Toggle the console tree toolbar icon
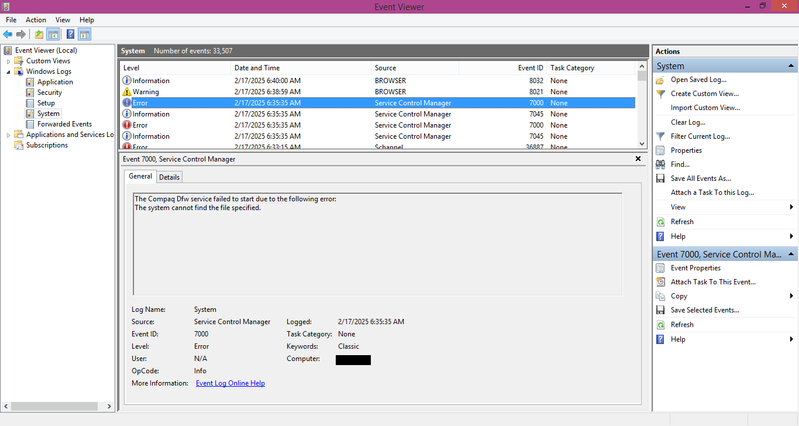Image resolution: width=799 pixels, height=426 pixels. 53,34
